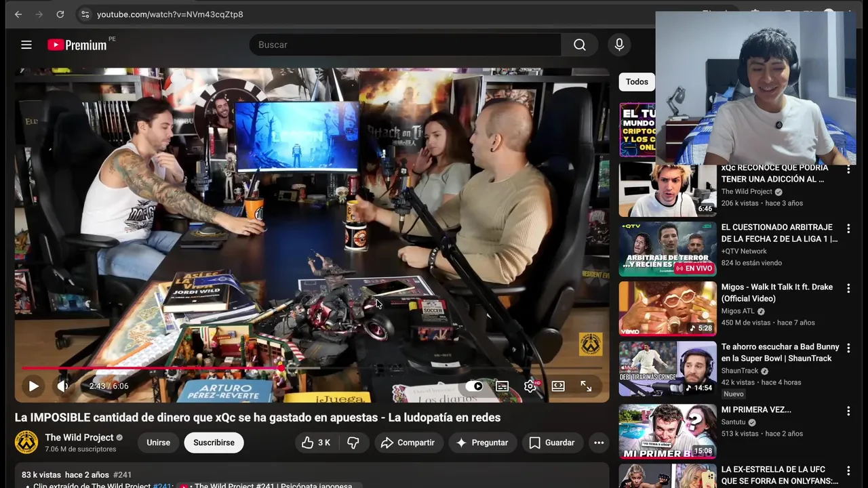The image size is (868, 488).
Task: Open MI PRIMERA VEZ... thumbnail
Action: 667,432
